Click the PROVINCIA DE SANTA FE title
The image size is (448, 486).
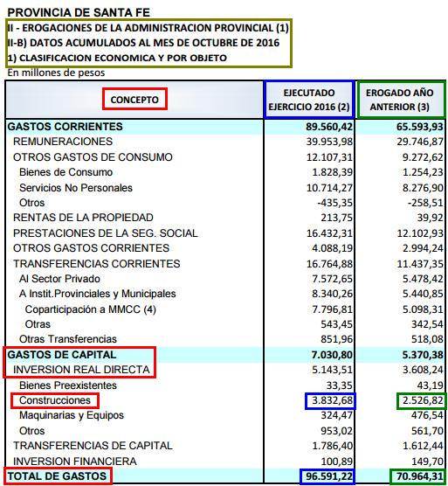tap(79, 12)
